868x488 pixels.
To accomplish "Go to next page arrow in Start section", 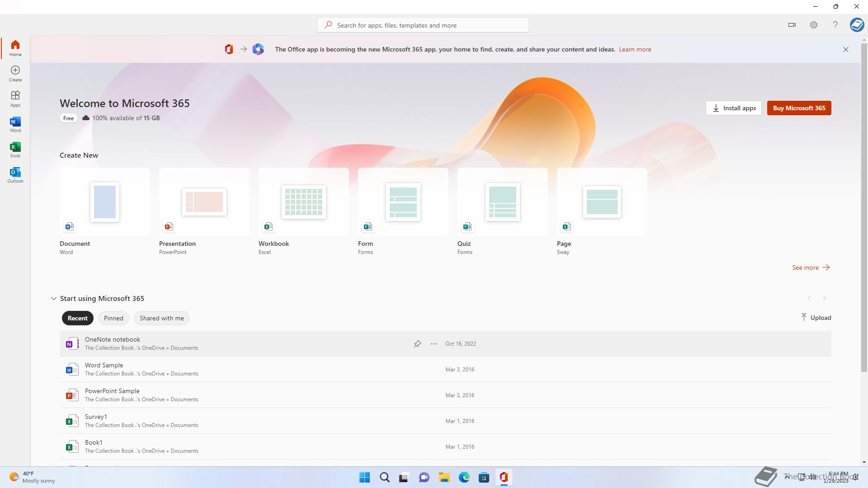I will (x=824, y=298).
